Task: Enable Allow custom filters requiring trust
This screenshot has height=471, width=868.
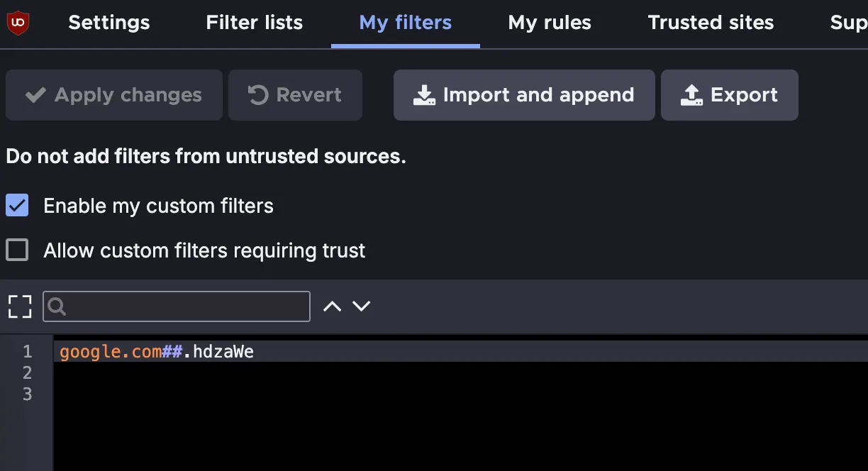Action: (x=17, y=250)
